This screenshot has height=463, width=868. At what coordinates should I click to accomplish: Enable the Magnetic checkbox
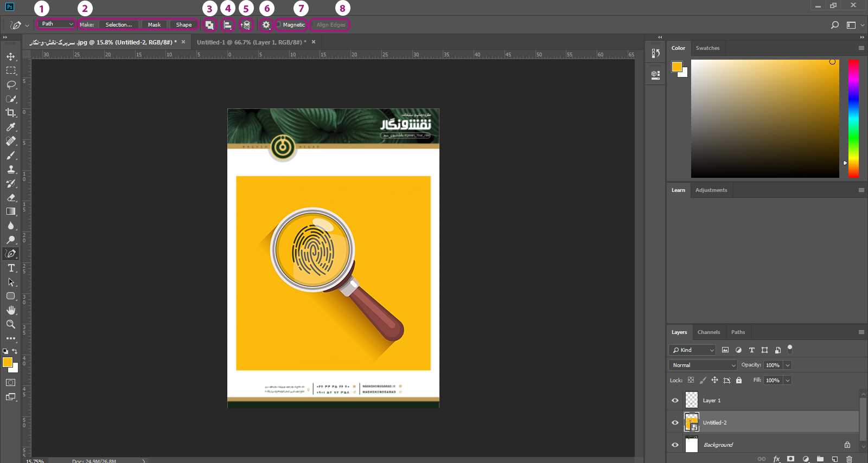(x=278, y=25)
